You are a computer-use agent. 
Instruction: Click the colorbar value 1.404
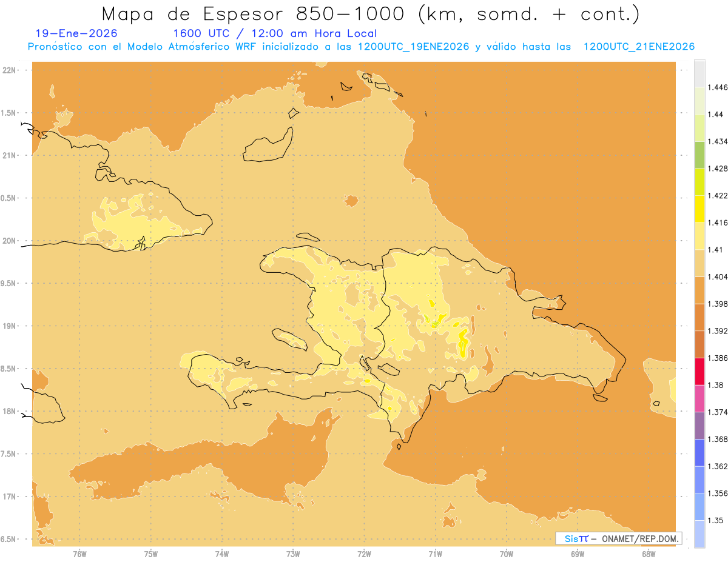[718, 276]
